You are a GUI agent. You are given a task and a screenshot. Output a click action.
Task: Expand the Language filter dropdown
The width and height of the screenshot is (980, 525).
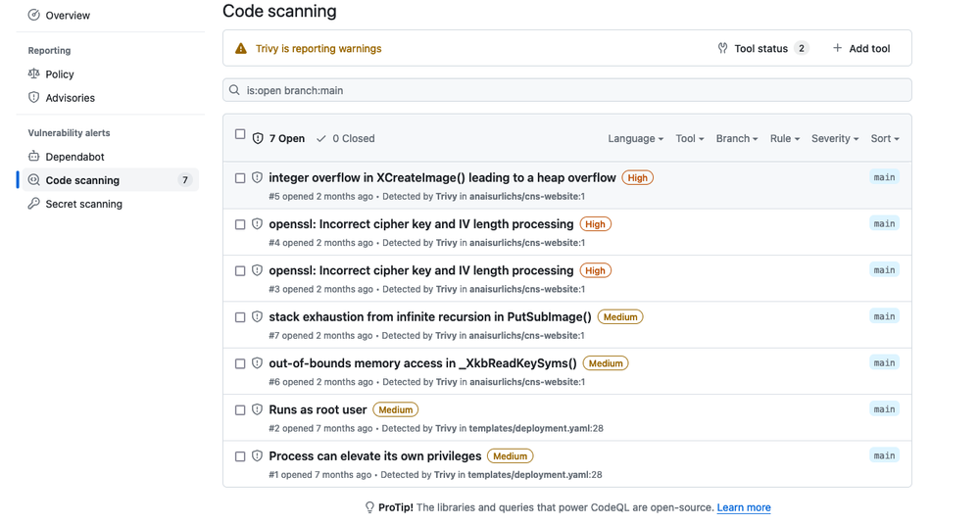(635, 139)
